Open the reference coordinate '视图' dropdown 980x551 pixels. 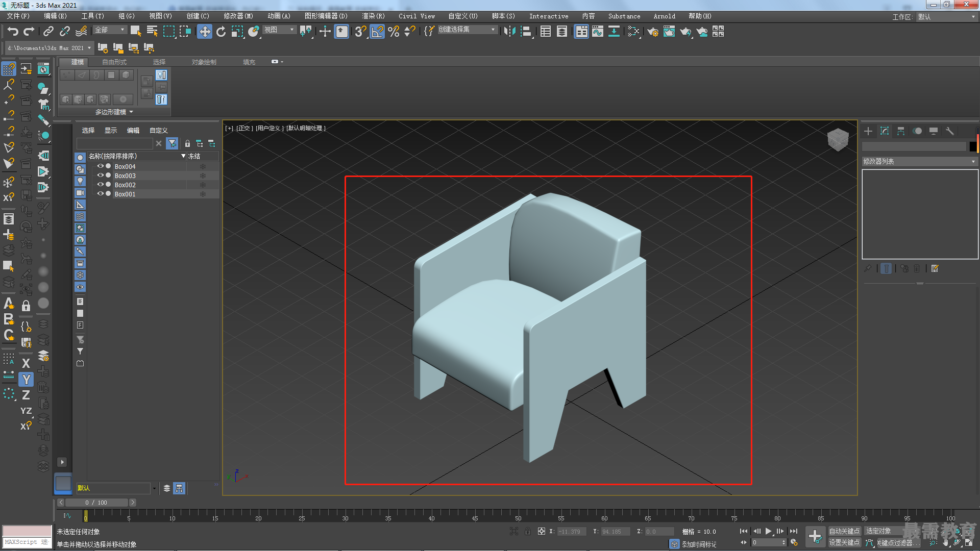click(x=279, y=30)
